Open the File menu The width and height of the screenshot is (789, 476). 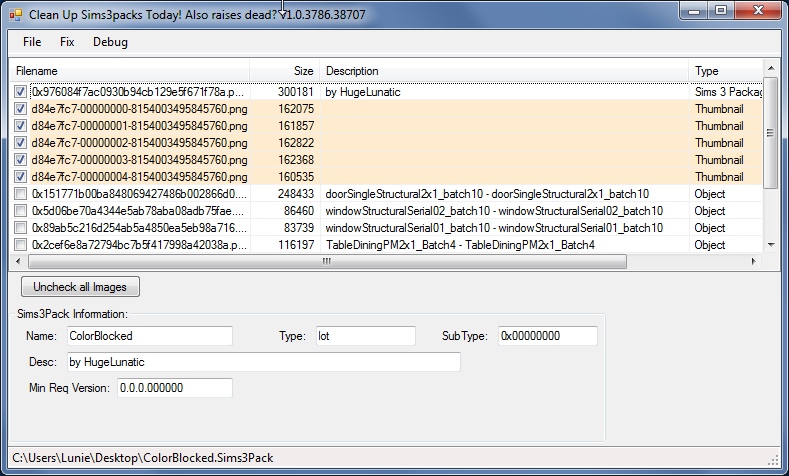point(32,42)
